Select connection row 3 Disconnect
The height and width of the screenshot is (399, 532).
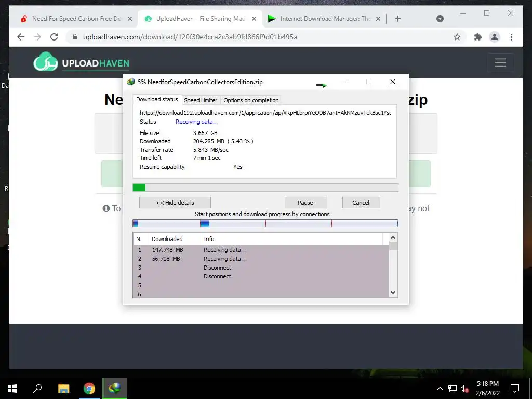pyautogui.click(x=261, y=268)
